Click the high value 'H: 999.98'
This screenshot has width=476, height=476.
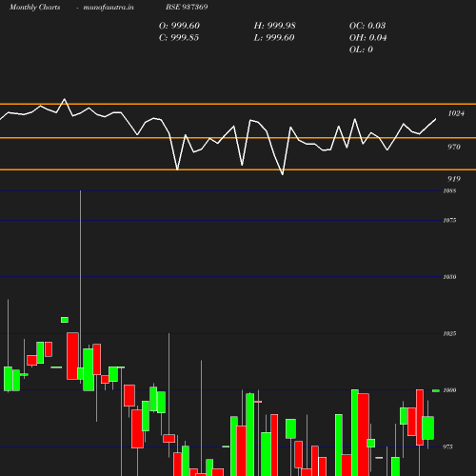(275, 26)
